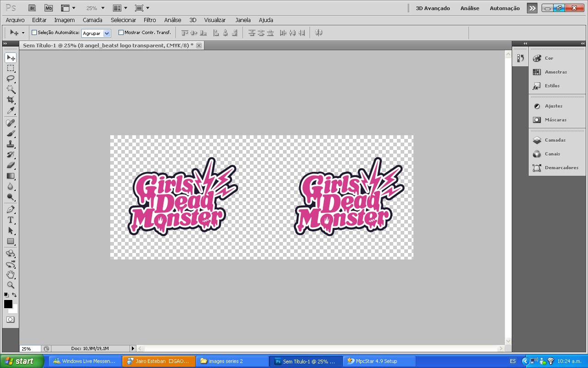Select the Path Selection tool
Screen dimensions: 588x368
point(11,230)
